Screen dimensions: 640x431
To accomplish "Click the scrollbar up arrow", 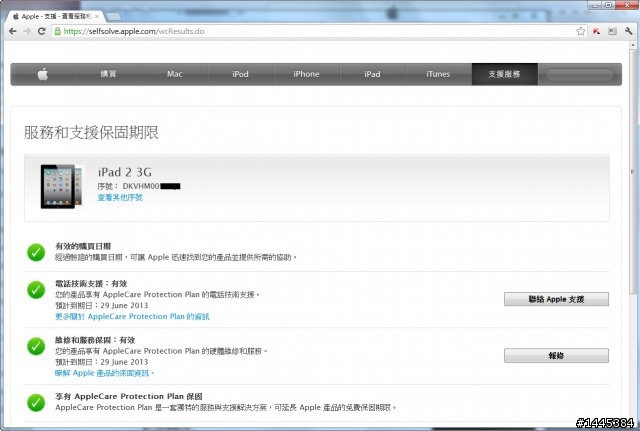I will click(x=633, y=44).
